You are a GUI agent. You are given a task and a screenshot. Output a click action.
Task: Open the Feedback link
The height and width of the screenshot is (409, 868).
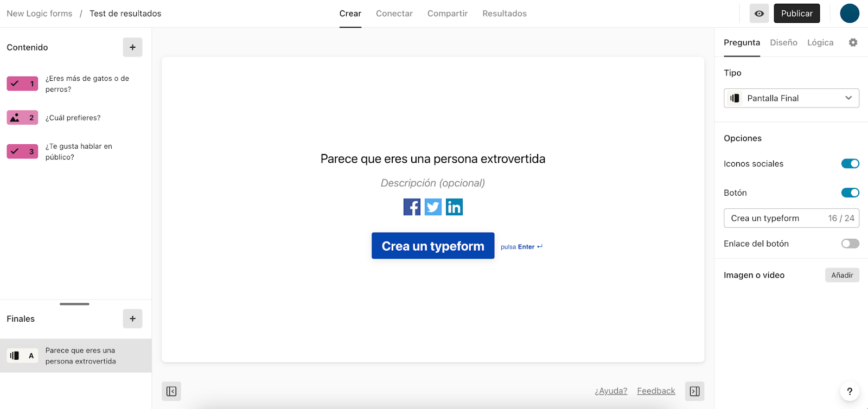656,391
